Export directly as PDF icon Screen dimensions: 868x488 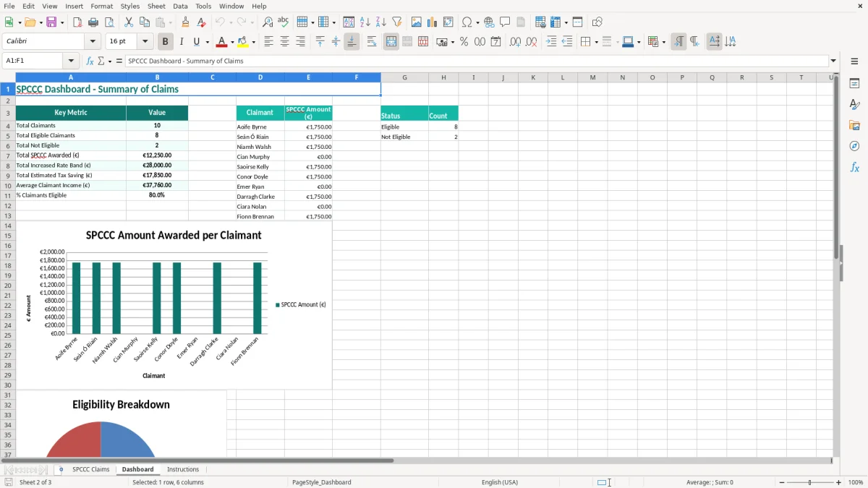78,22
